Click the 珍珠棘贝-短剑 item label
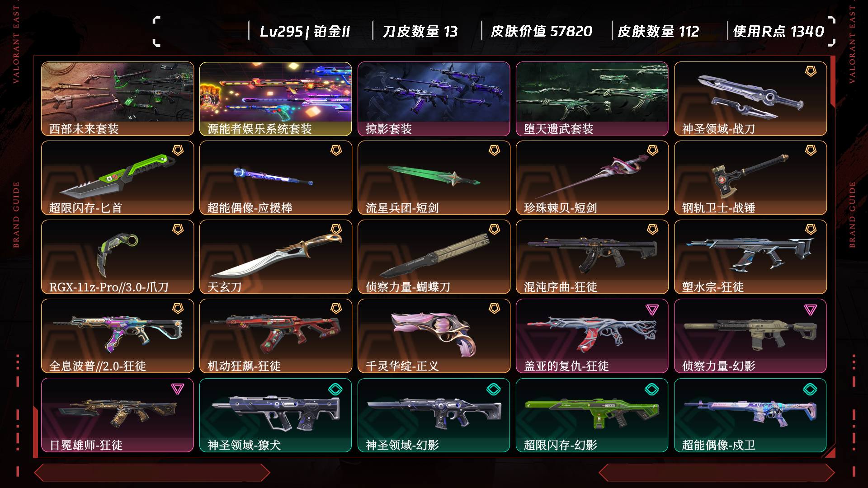Viewport: 868px width, 488px height. tap(561, 208)
